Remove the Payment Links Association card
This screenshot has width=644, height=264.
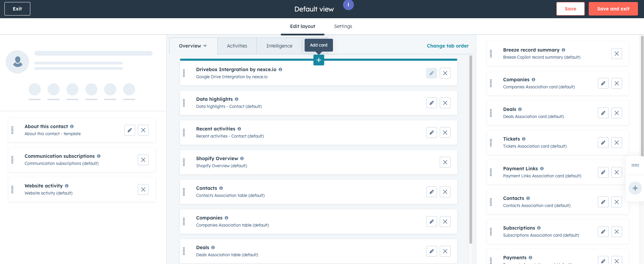coord(616,172)
